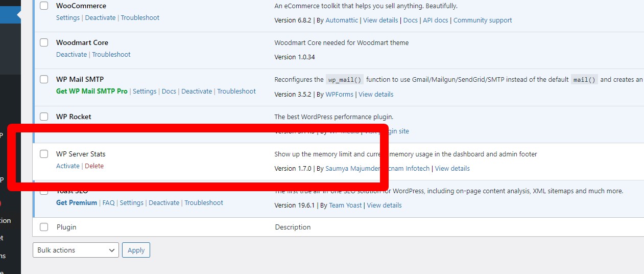Click 'The best WordPress performance plugin.' description
The width and height of the screenshot is (644, 274).
point(334,117)
